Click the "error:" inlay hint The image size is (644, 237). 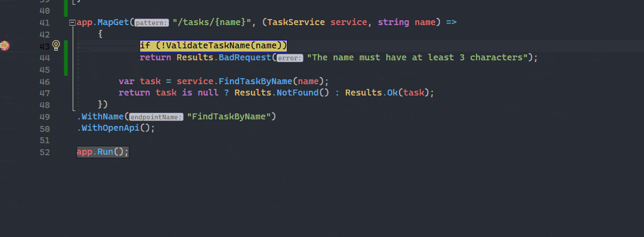click(290, 59)
